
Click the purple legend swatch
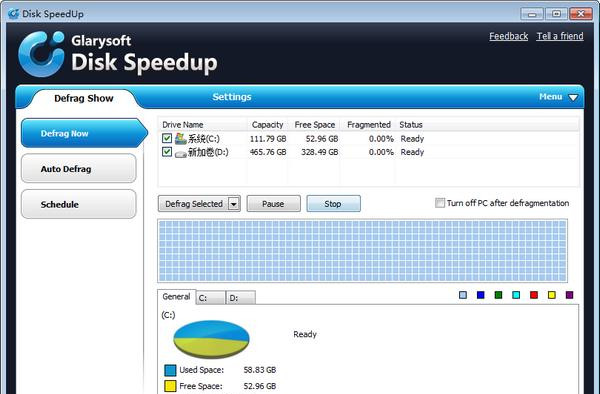(x=569, y=295)
